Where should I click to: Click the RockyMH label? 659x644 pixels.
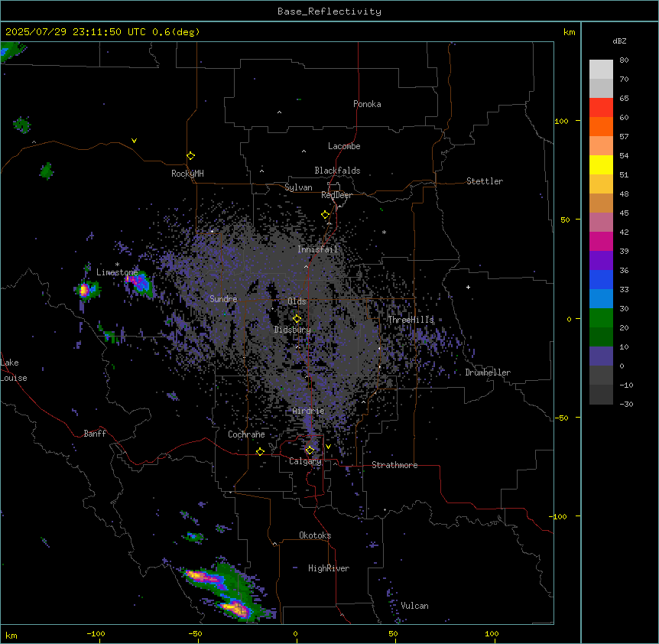pos(187,174)
